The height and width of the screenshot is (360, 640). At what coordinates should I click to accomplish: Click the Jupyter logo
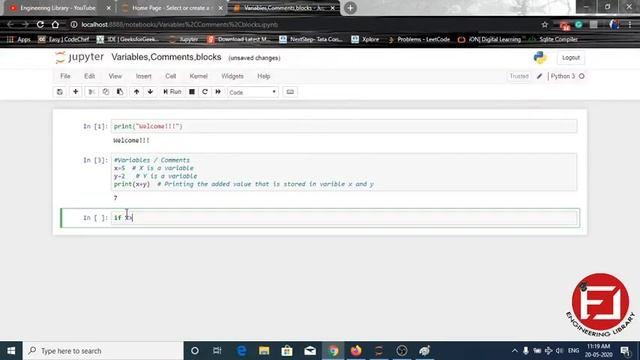pos(79,57)
